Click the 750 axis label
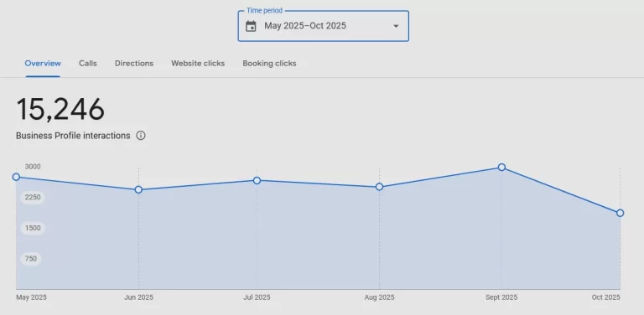644x315 pixels. 31,259
